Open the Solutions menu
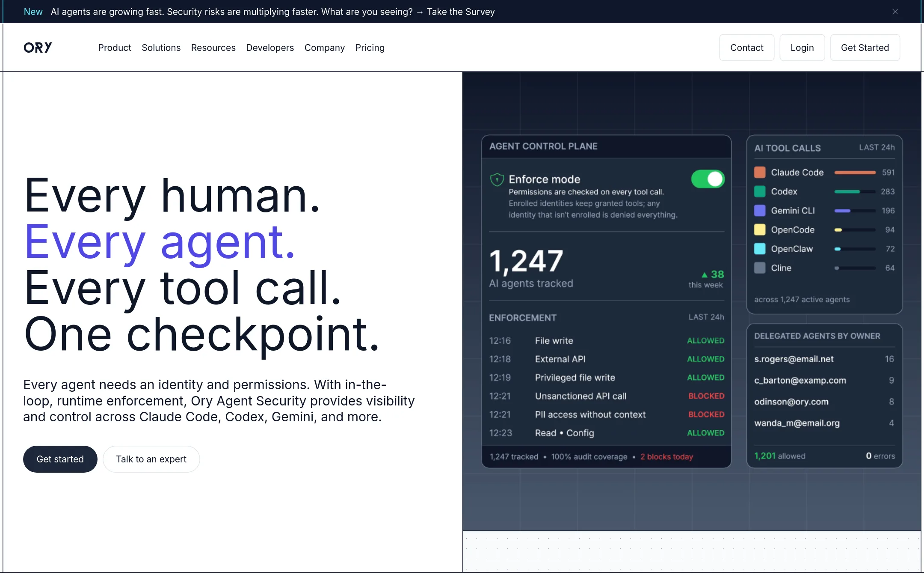Image resolution: width=924 pixels, height=578 pixels. 161,48
